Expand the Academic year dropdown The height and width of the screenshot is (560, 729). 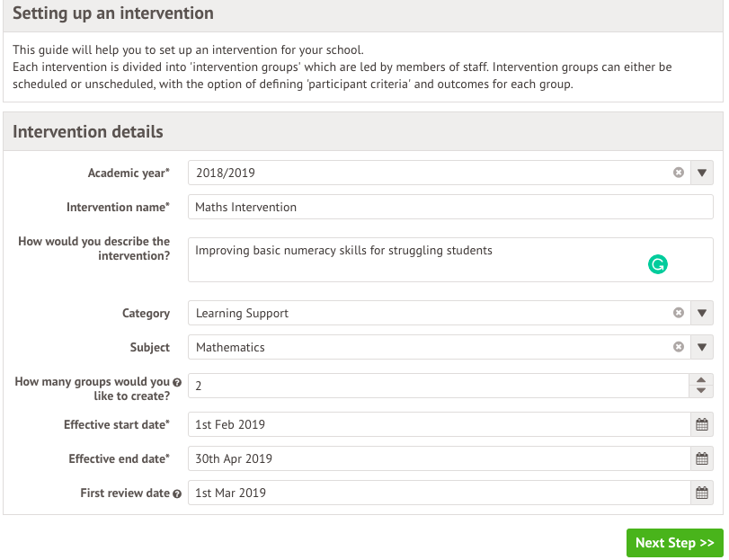point(701,173)
